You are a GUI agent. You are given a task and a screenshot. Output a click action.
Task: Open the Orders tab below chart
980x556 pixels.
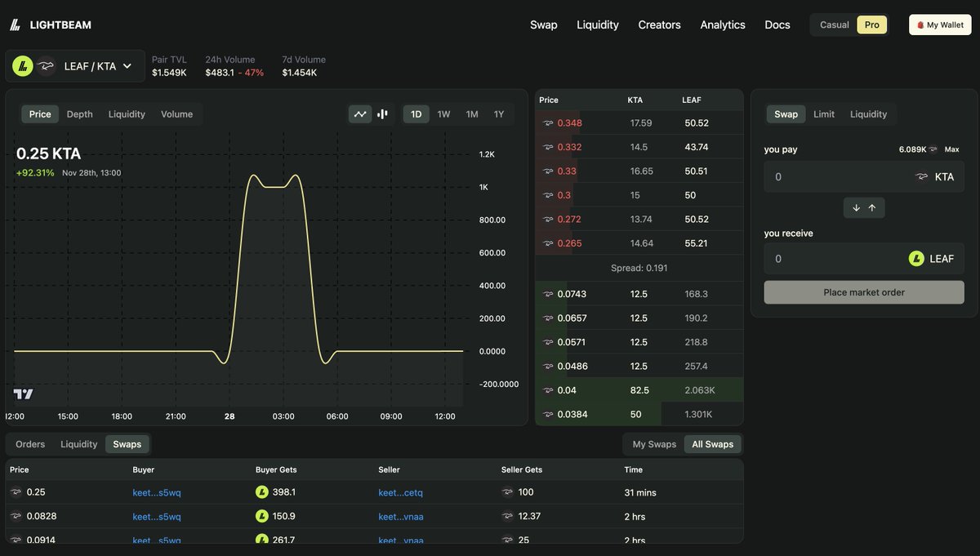30,444
